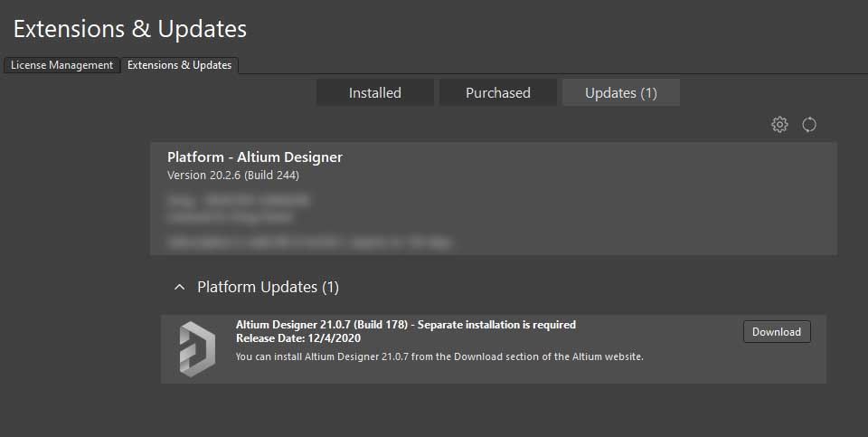Show the Purchased extensions view
Screen dimensions: 868x437
[x=497, y=92]
